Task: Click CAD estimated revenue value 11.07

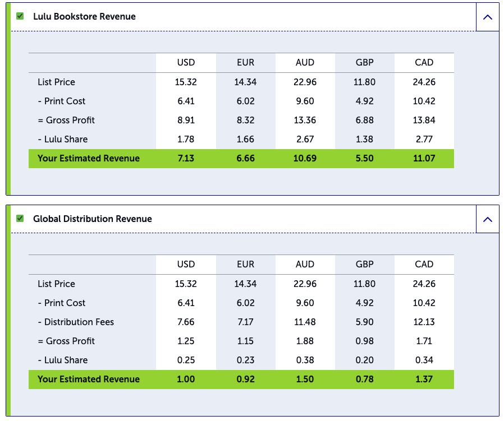Action: click(424, 158)
